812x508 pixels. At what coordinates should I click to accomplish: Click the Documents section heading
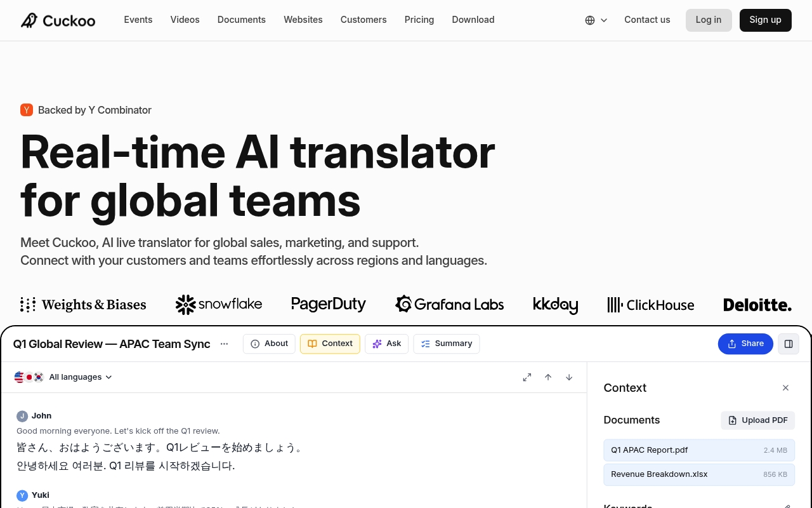click(632, 420)
